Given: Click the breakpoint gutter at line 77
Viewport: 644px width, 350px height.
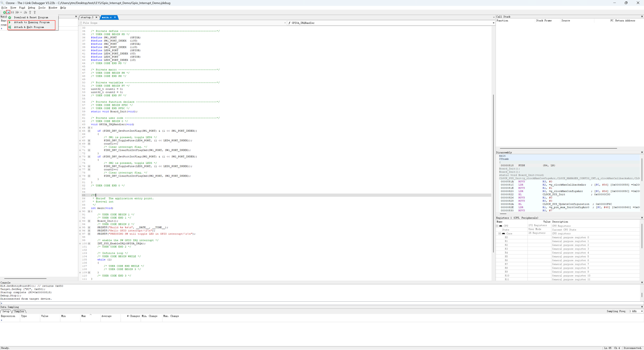Looking at the screenshot, I should coord(80,169).
